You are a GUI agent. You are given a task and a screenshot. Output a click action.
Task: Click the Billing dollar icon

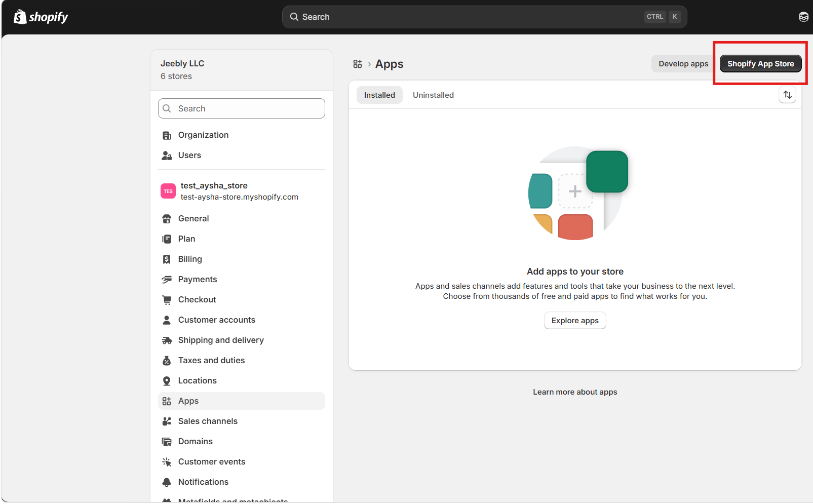pyautogui.click(x=167, y=259)
